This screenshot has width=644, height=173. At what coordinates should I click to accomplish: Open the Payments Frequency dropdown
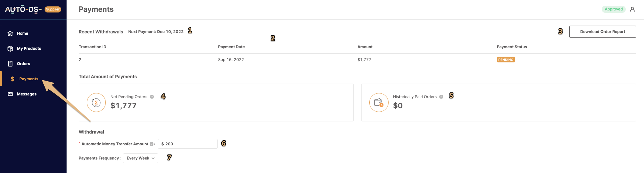[x=141, y=158]
